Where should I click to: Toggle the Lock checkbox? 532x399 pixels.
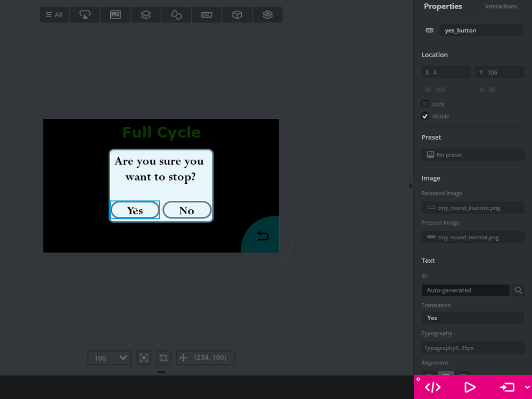click(425, 104)
